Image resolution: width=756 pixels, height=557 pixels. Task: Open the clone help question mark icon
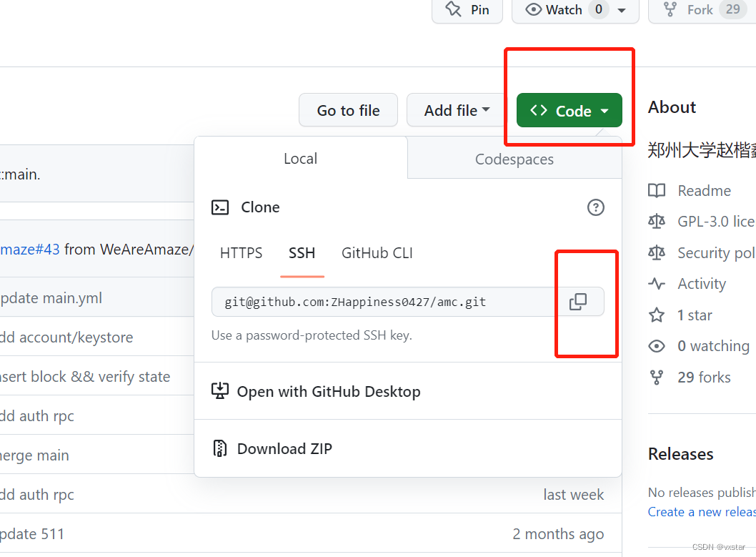595,207
